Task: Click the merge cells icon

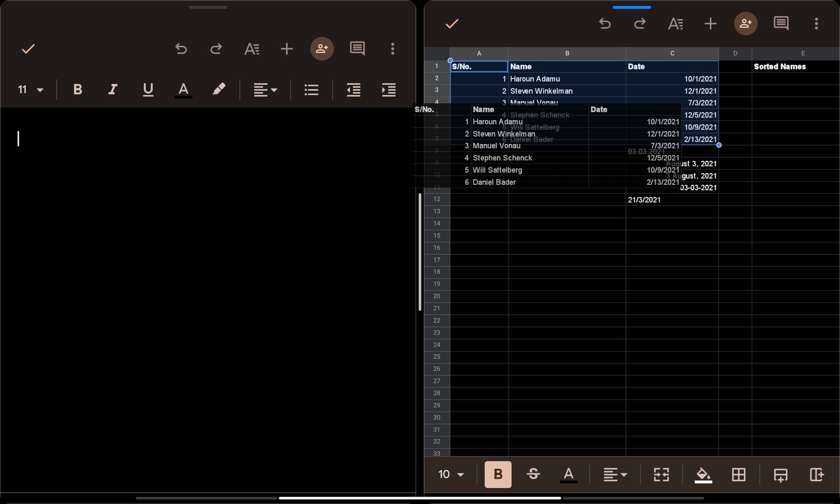Action: pos(661,474)
